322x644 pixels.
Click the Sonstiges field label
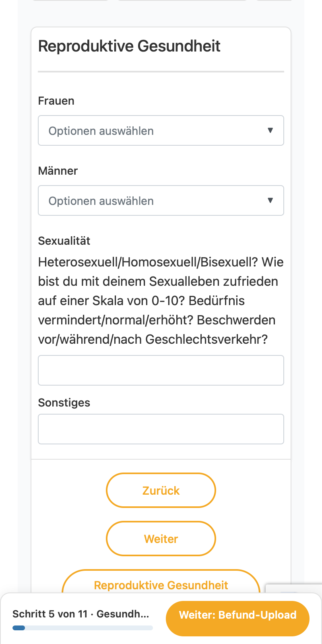click(64, 402)
